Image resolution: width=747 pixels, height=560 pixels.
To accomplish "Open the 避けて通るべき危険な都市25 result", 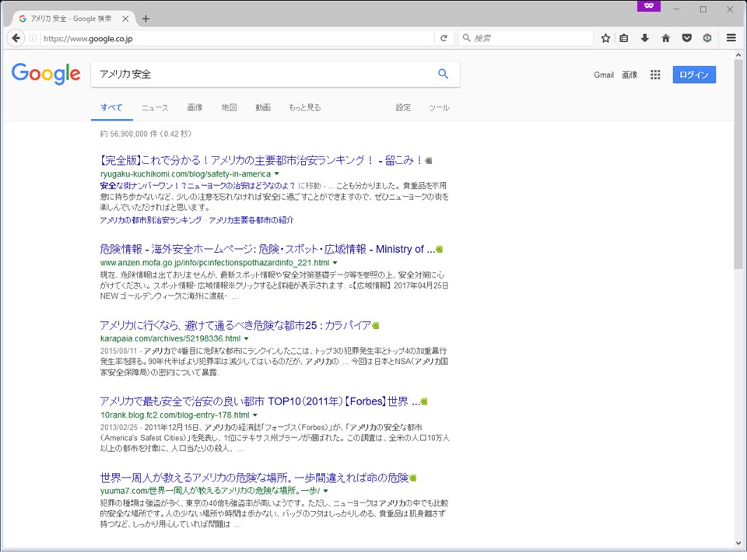I will [235, 326].
